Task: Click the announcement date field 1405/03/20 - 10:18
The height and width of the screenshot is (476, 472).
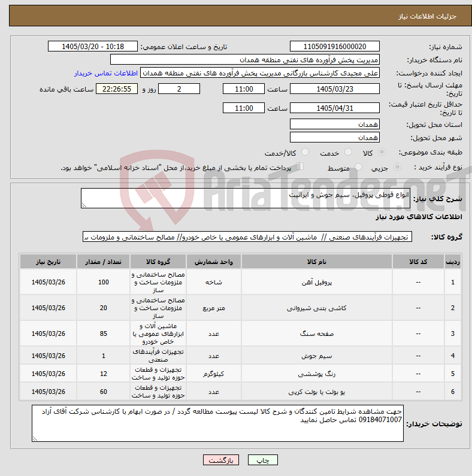Action: 93,47
